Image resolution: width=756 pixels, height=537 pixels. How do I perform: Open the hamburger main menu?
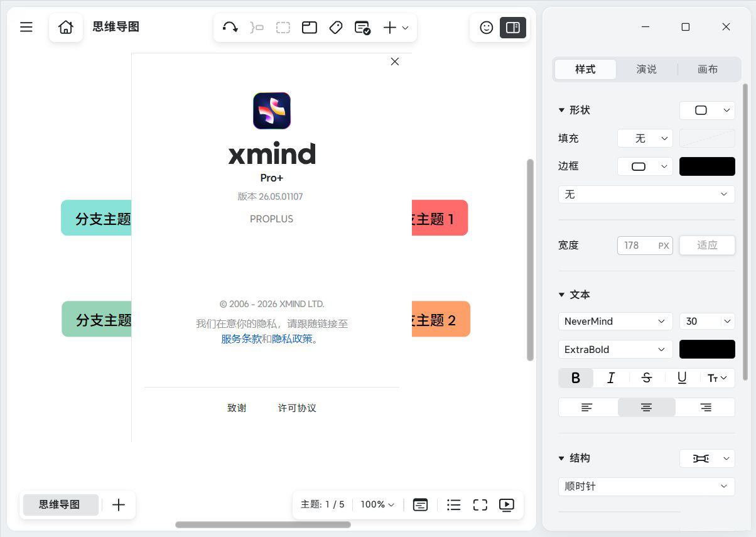(x=26, y=27)
